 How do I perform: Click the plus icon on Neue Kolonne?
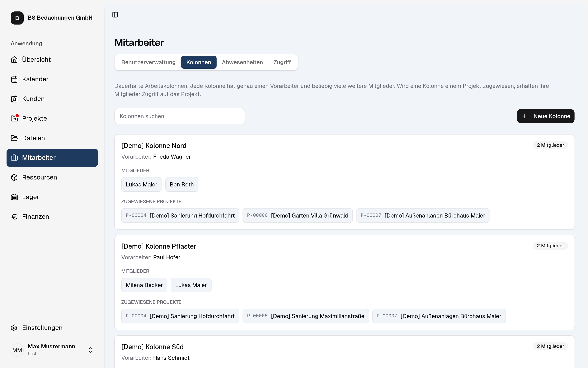pyautogui.click(x=524, y=116)
